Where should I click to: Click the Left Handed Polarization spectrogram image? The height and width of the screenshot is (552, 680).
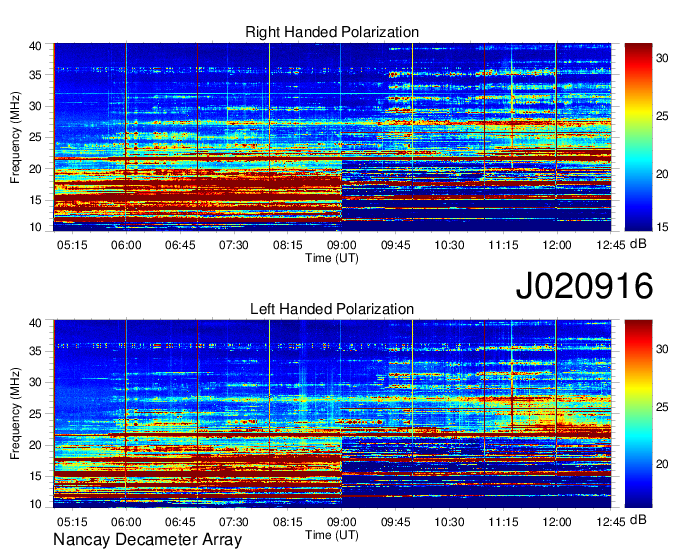tap(332, 414)
